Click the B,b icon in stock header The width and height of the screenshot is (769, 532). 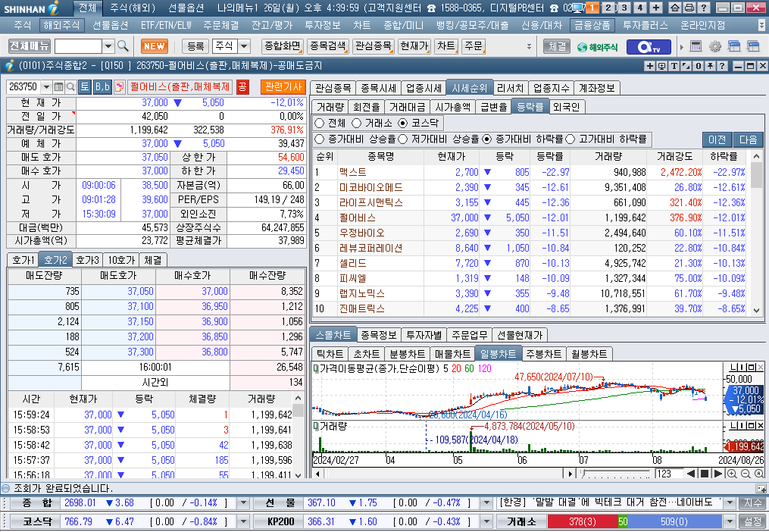102,87
